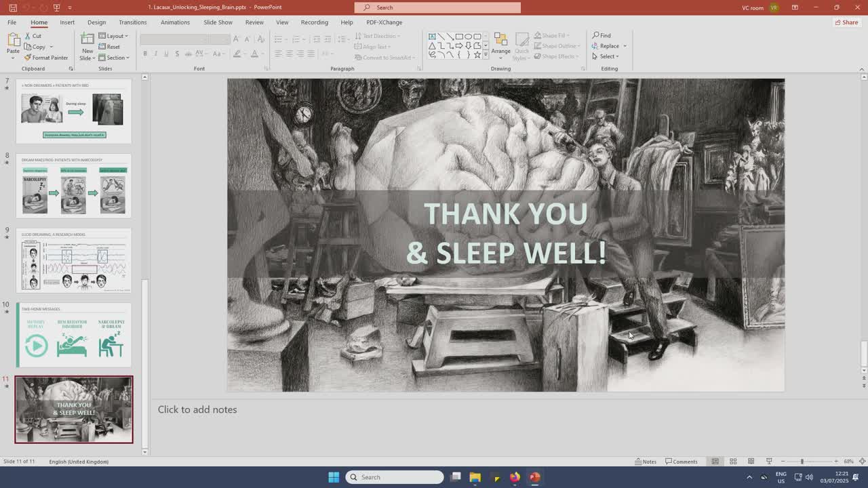Select the Oval shape in gallery
Viewport: 868px width, 488px height.
[x=468, y=36]
